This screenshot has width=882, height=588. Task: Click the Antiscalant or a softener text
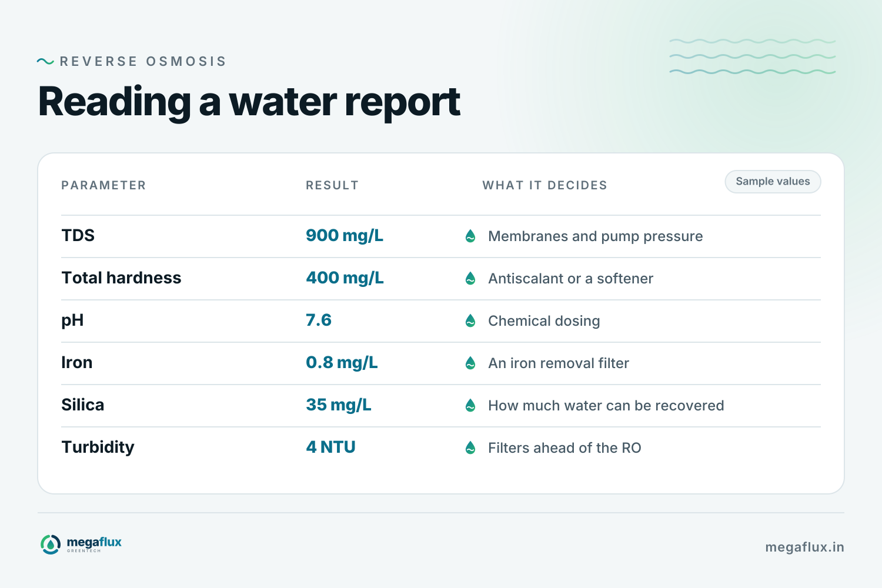coord(571,279)
